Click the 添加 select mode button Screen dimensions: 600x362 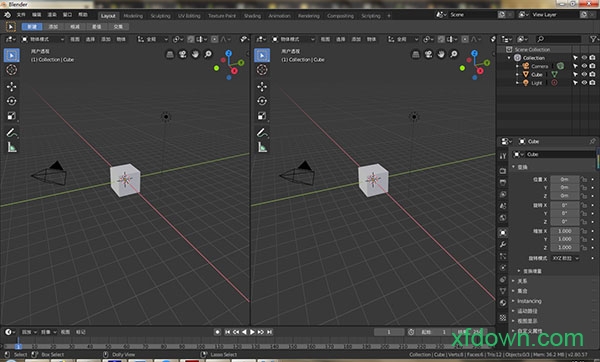53,27
